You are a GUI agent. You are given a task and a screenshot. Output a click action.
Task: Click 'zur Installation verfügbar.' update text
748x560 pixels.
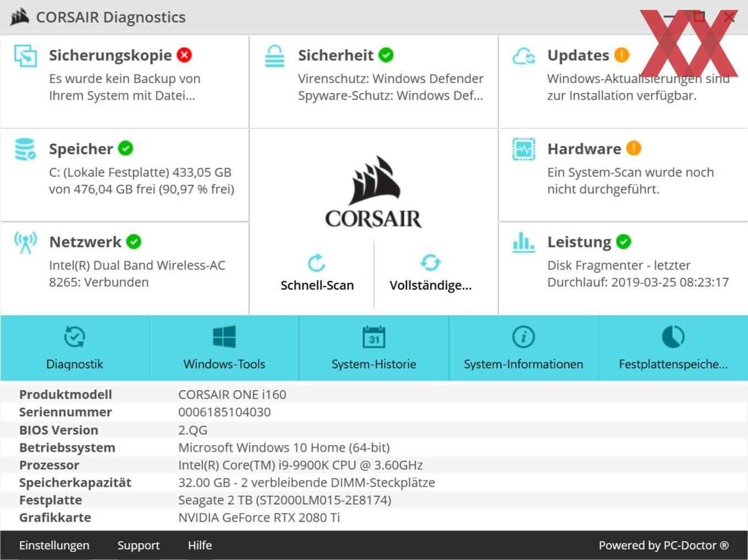coord(622,96)
